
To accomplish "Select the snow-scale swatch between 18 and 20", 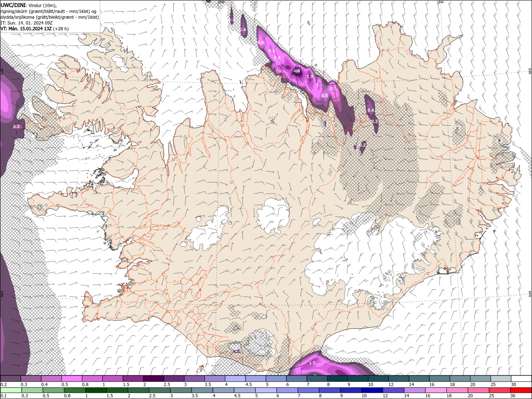I will click(x=460, y=379).
